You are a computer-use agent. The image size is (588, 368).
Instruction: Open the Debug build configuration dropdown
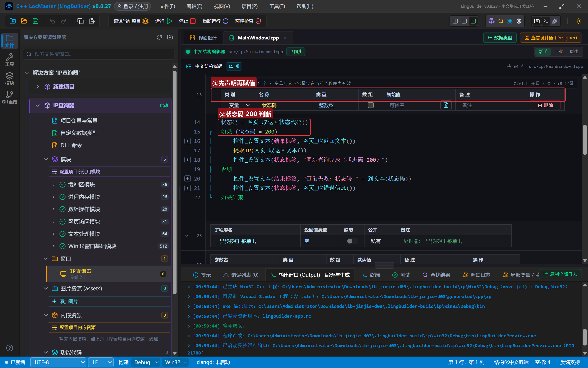(146, 362)
